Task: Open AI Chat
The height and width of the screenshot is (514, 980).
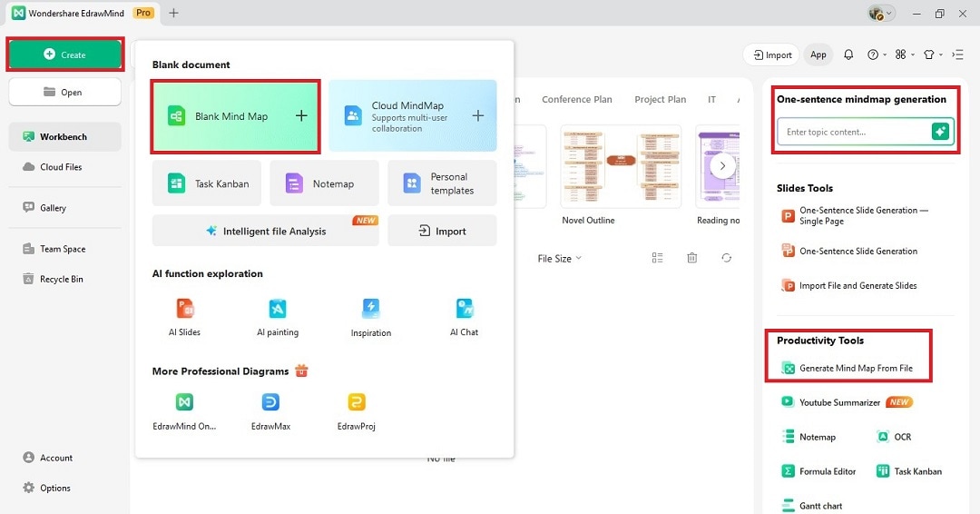Action: click(x=465, y=318)
